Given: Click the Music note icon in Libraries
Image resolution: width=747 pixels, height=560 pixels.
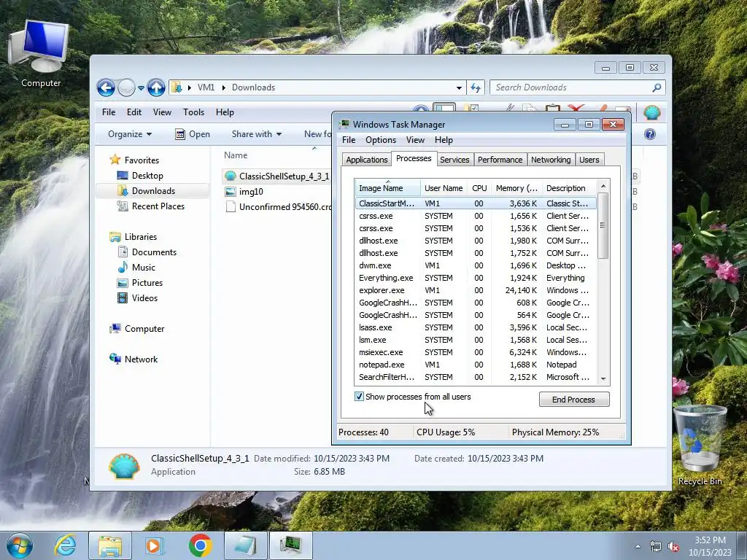Looking at the screenshot, I should point(123,267).
